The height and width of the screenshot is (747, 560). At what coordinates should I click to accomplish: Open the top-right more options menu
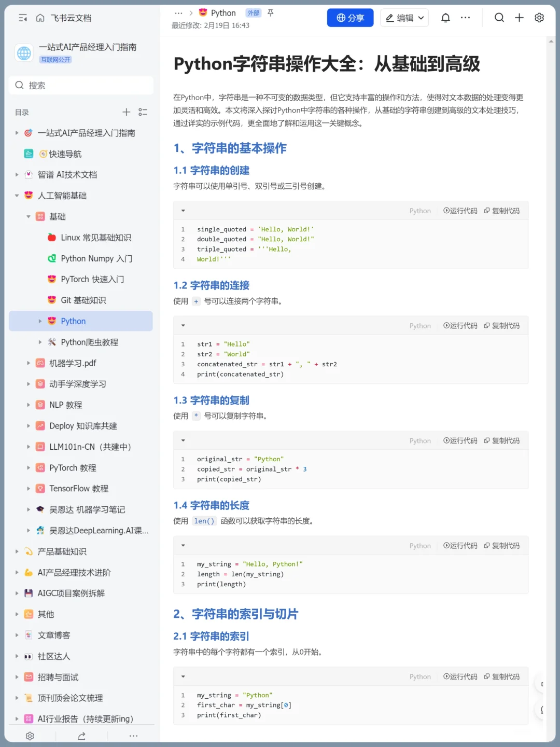(x=465, y=18)
